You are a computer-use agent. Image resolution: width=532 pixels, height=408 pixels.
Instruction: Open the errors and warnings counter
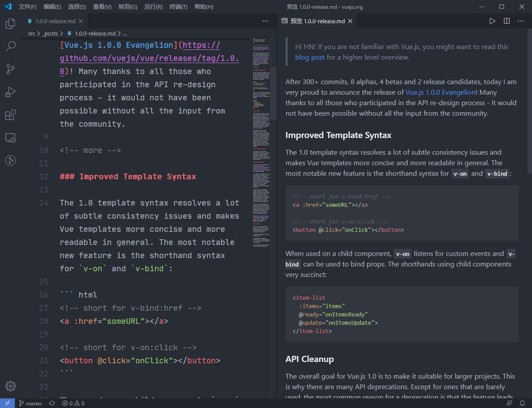[73, 403]
